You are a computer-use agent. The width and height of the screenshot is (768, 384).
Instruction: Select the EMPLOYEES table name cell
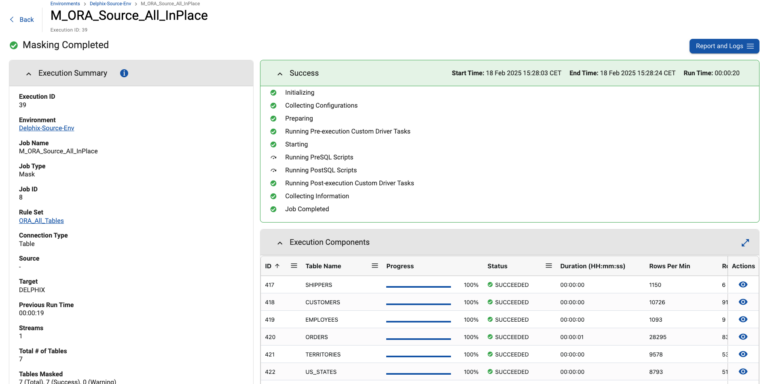[322, 319]
